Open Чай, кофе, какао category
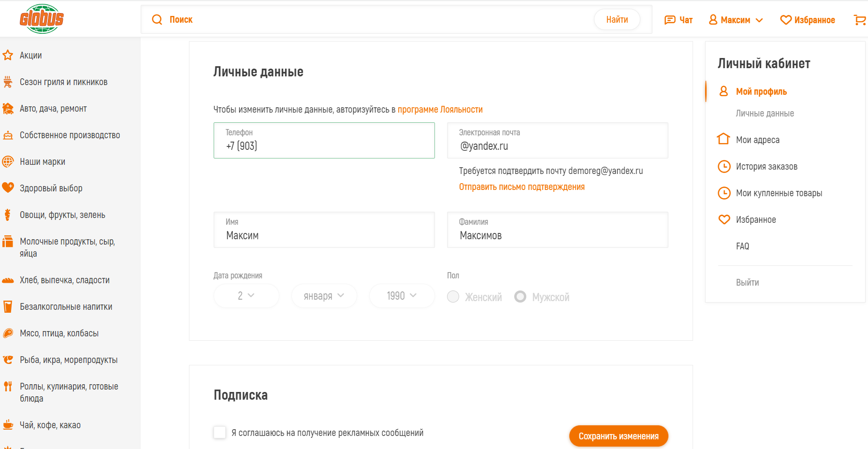Image resolution: width=868 pixels, height=449 pixels. [x=50, y=425]
